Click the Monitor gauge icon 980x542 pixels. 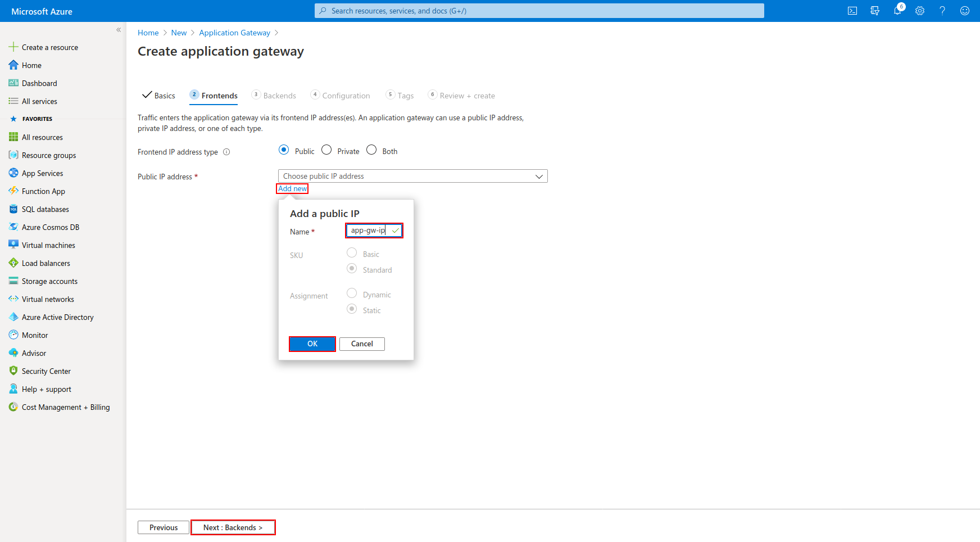13,335
